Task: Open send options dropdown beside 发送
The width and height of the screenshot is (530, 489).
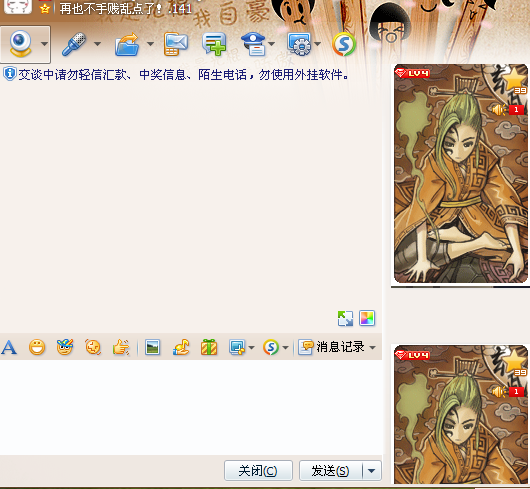Action: point(371,470)
